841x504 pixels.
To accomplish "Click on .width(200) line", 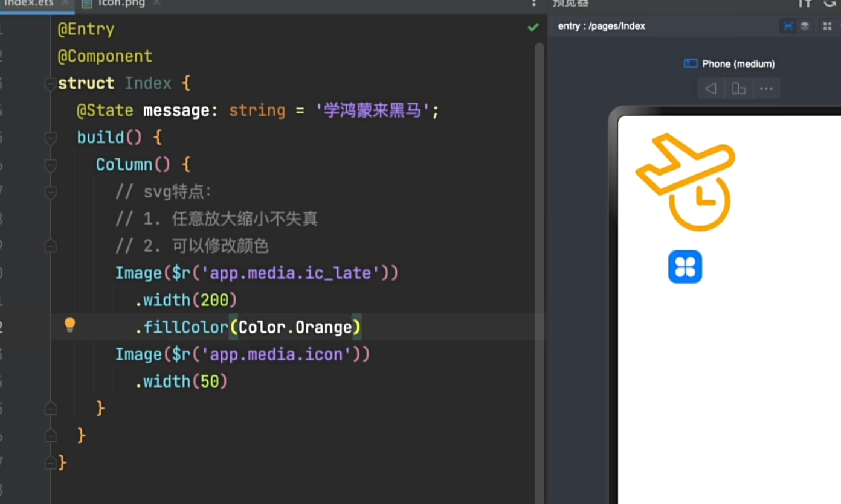I will pyautogui.click(x=186, y=300).
